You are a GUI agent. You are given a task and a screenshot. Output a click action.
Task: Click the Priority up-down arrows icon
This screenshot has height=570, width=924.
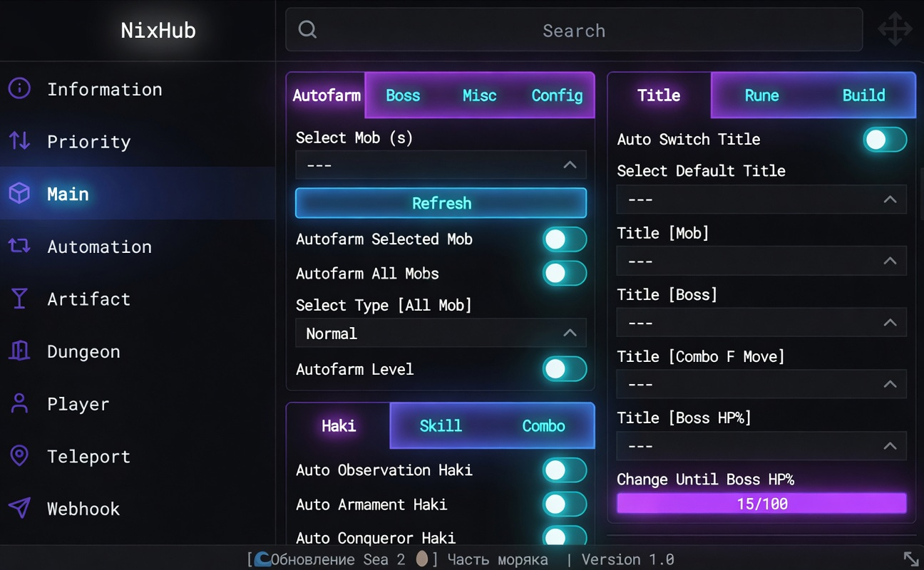tap(19, 141)
